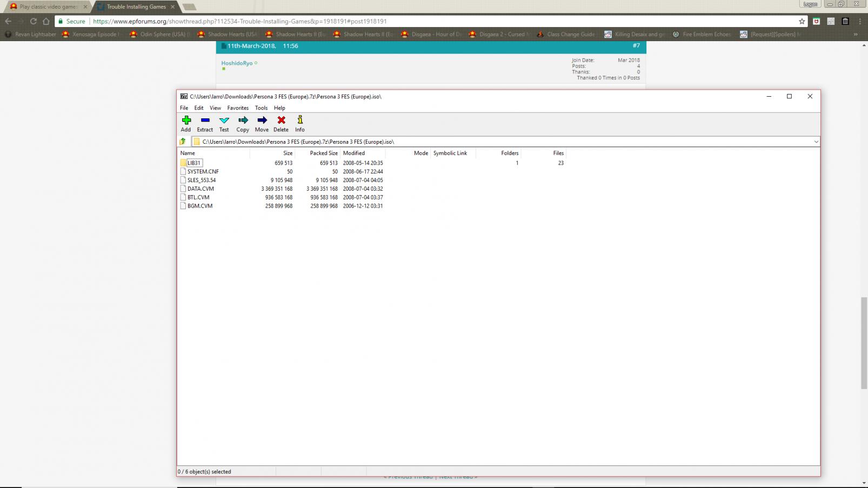
Task: Click the objects selected status bar text
Action: point(204,472)
